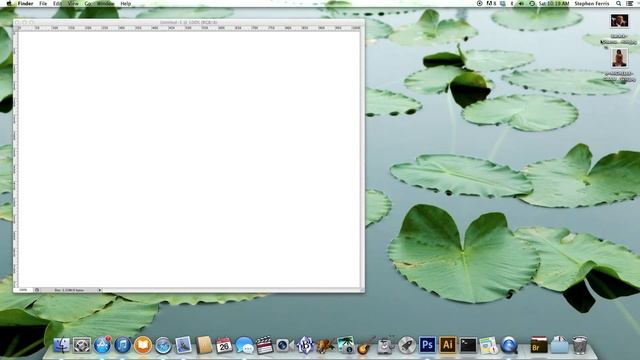
Task: Open Spotlight search in the menu bar
Action: 618,3
